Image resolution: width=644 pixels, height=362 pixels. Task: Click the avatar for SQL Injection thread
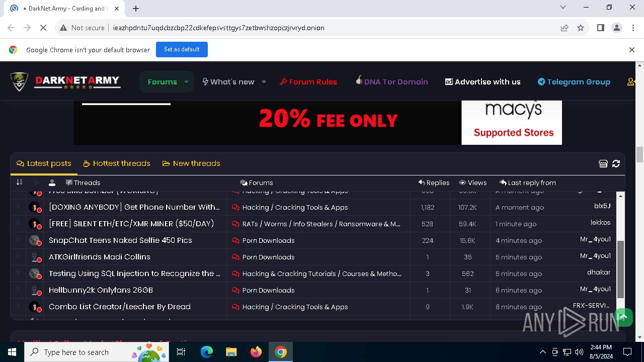point(35,274)
